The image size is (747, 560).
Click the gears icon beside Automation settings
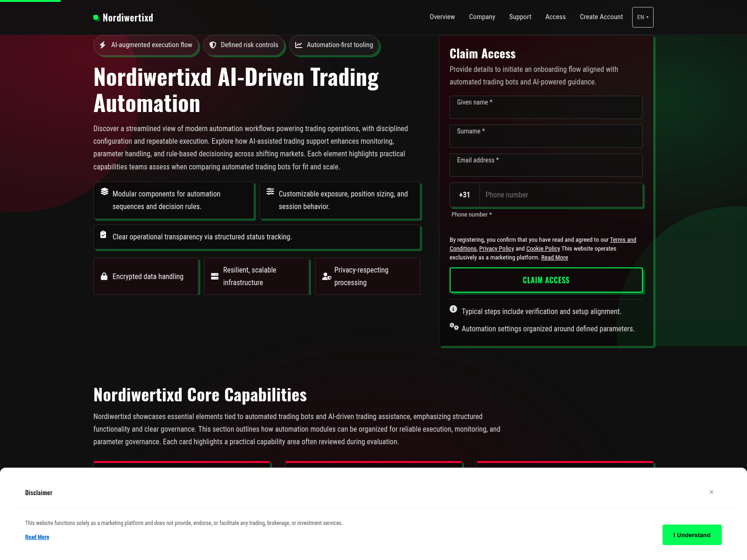pos(454,326)
